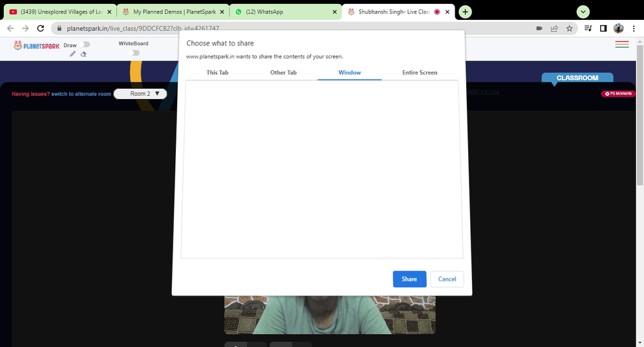Select This Tab in share dialog
Screen dimensions: 644x347
[217, 72]
